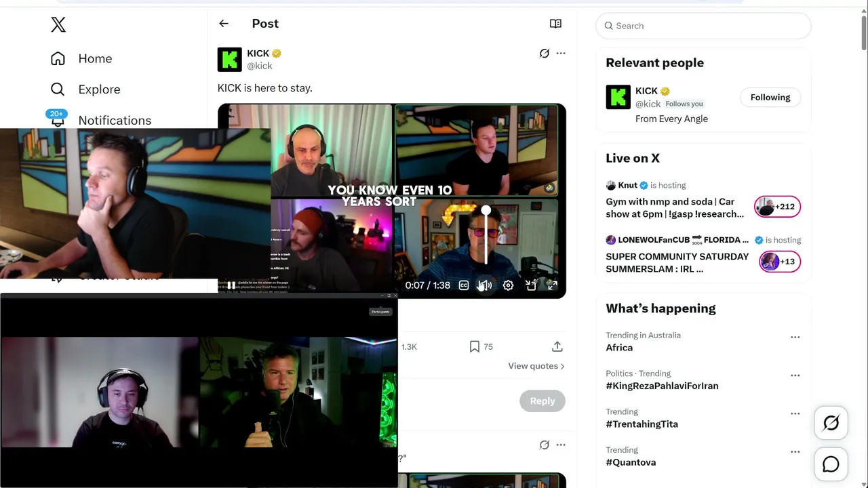Open more options for Africa trend

tap(795, 337)
